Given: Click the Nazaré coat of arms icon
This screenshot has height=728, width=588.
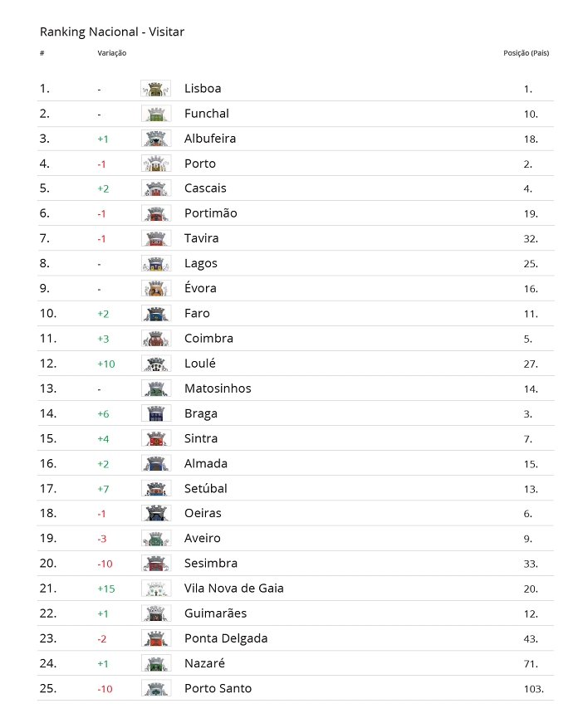Looking at the screenshot, I should (x=155, y=663).
